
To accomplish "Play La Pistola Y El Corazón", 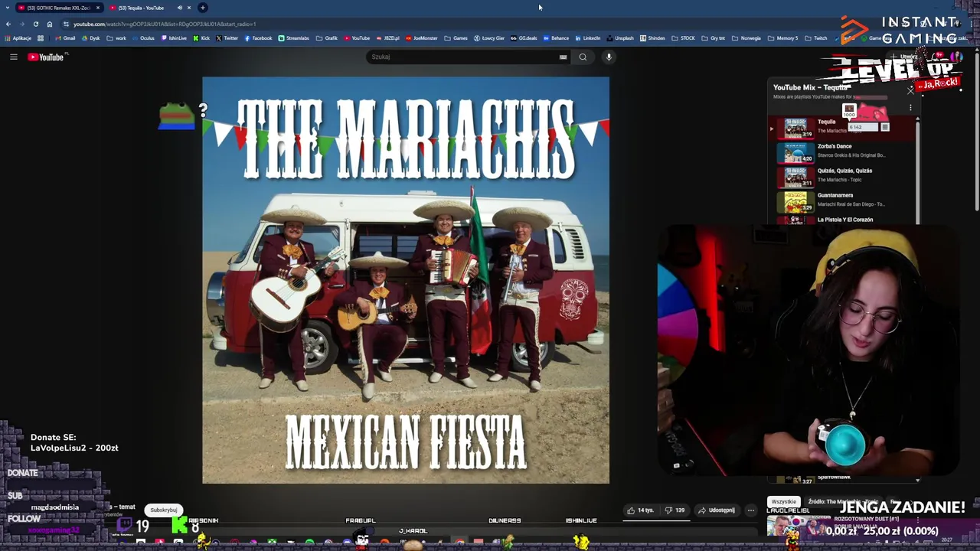I will (x=842, y=220).
